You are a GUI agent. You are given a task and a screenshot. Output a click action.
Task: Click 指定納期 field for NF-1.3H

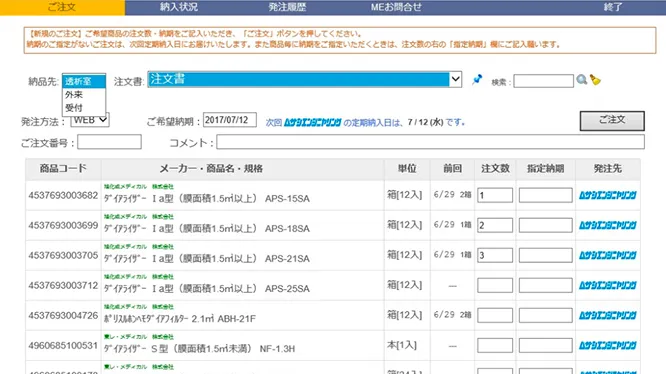coord(546,346)
